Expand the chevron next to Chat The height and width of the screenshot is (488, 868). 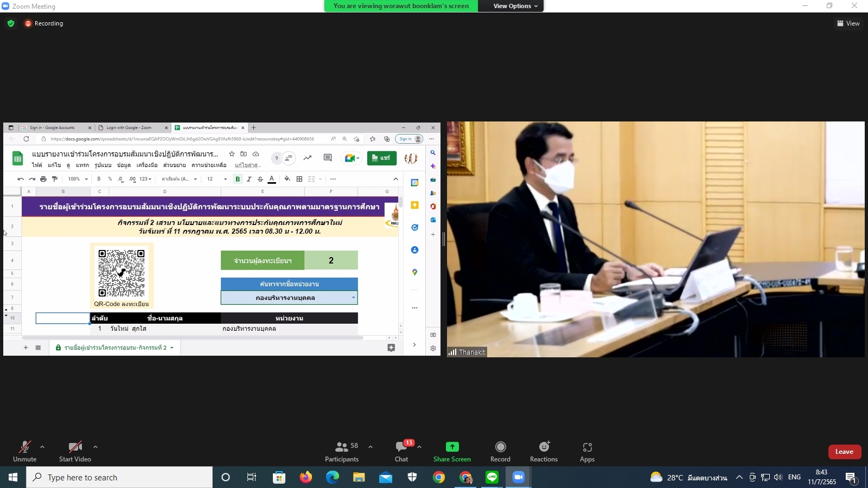pos(419,447)
